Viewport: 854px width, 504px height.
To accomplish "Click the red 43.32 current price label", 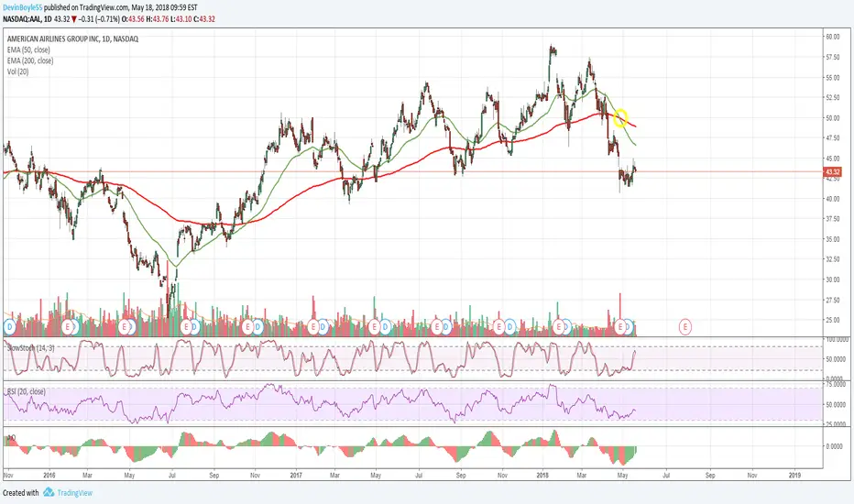I will [832, 172].
